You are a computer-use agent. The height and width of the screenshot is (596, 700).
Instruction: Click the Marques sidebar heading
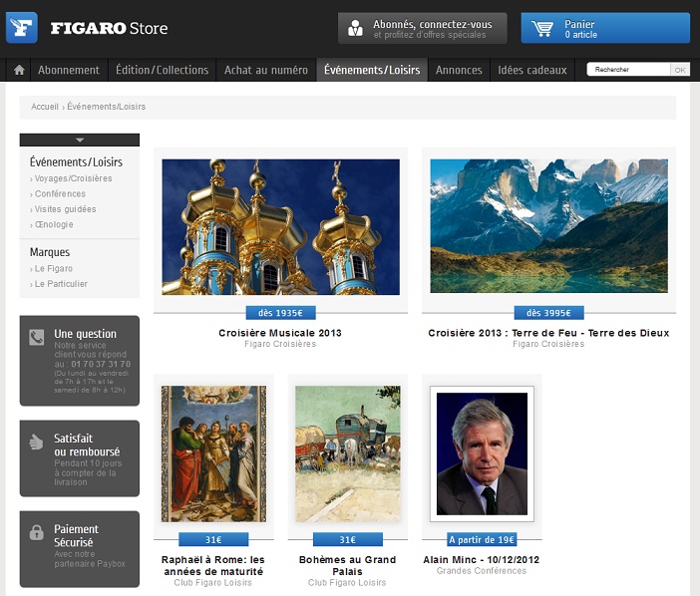50,252
